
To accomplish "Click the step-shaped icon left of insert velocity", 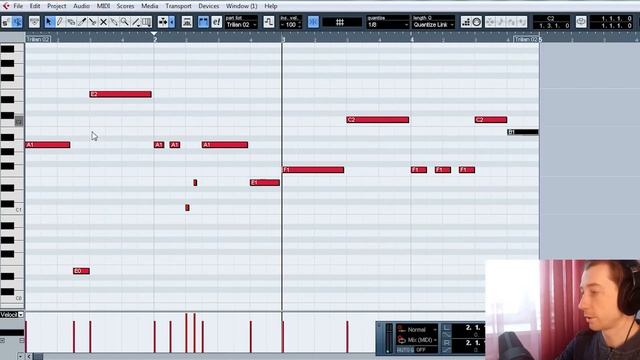I will coord(269,22).
